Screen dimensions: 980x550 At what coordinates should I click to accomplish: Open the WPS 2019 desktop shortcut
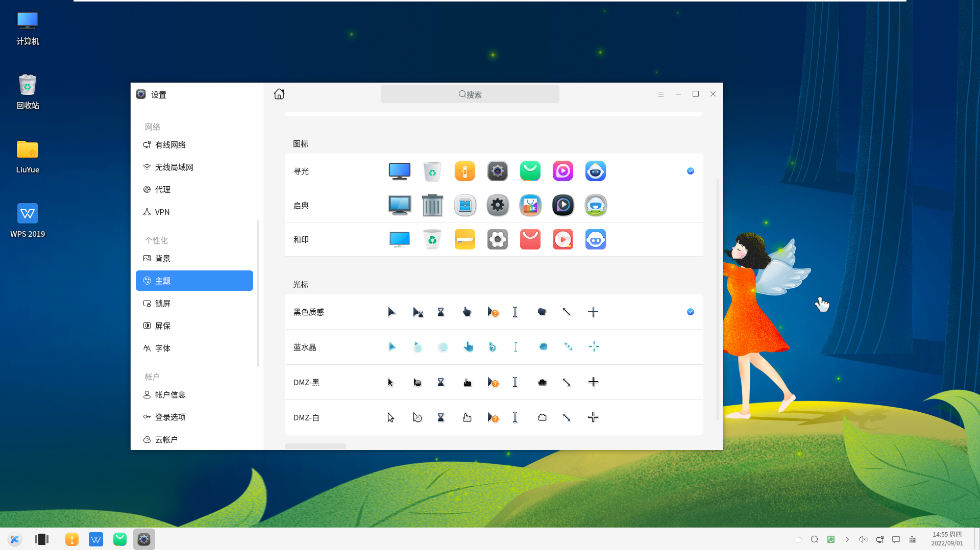[x=28, y=220]
